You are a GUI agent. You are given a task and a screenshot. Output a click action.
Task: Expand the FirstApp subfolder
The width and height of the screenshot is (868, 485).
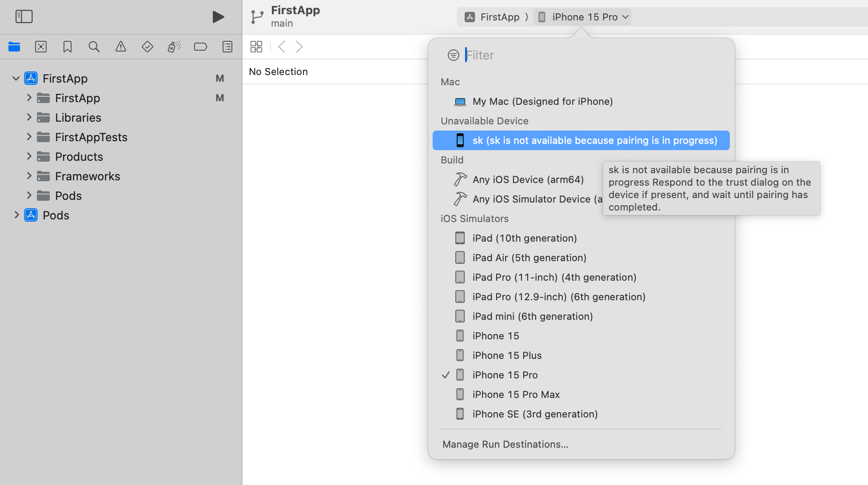[29, 98]
